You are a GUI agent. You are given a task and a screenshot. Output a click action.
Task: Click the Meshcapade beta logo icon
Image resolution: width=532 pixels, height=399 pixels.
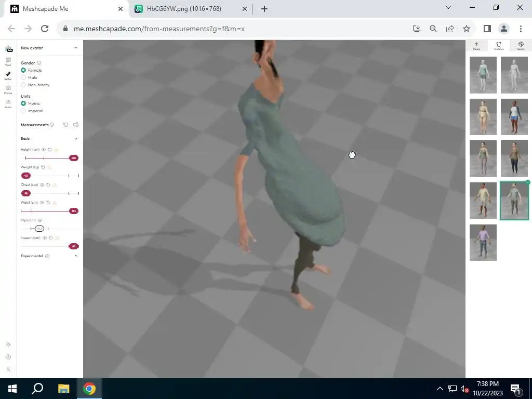[9, 48]
